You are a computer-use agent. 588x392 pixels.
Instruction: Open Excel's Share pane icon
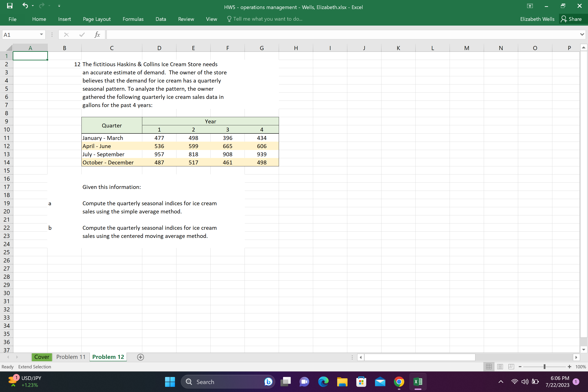pos(564,19)
